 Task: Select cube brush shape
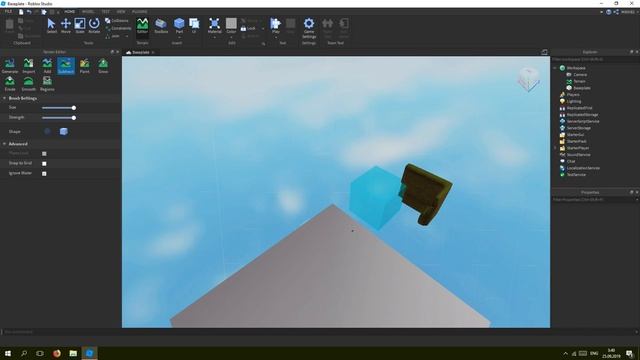click(x=64, y=131)
